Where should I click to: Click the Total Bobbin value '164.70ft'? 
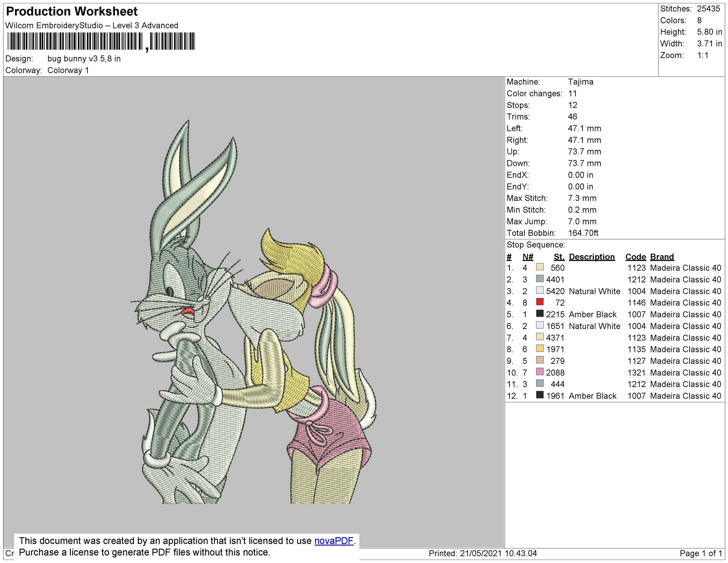coord(583,233)
